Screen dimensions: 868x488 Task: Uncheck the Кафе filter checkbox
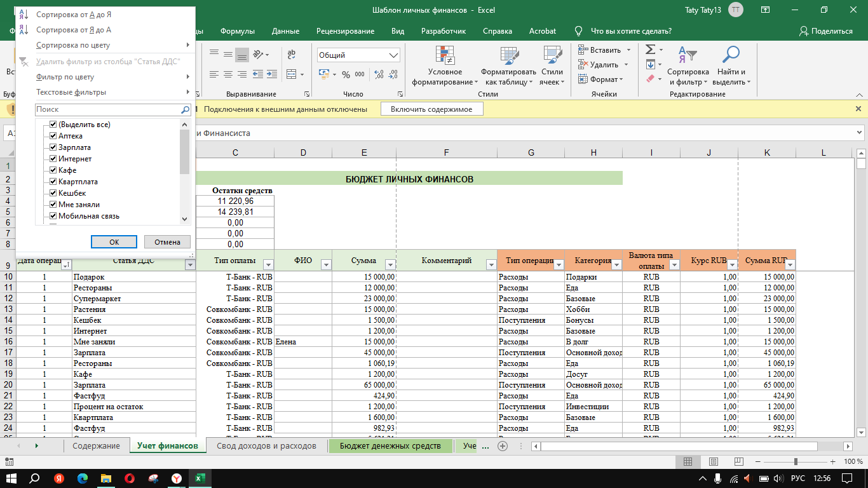tap(53, 170)
